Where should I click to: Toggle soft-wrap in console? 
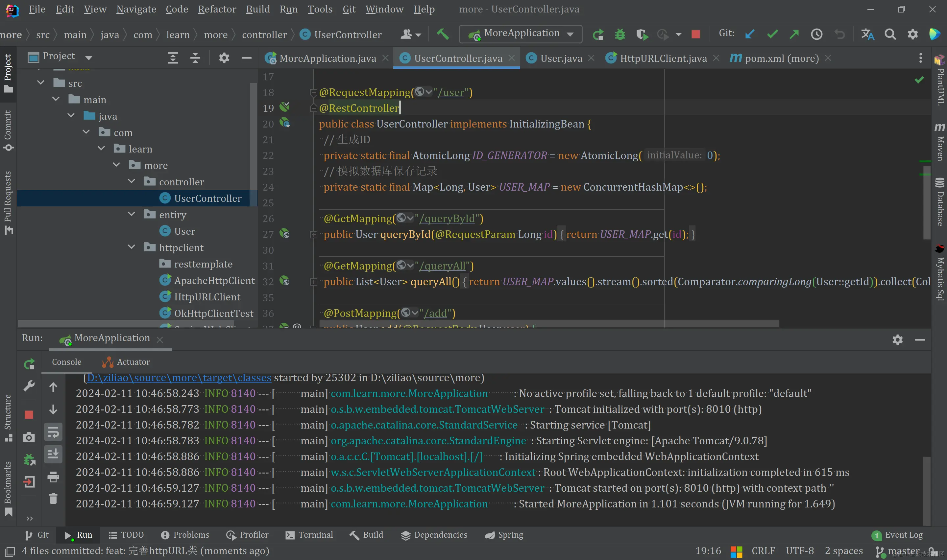tap(53, 432)
